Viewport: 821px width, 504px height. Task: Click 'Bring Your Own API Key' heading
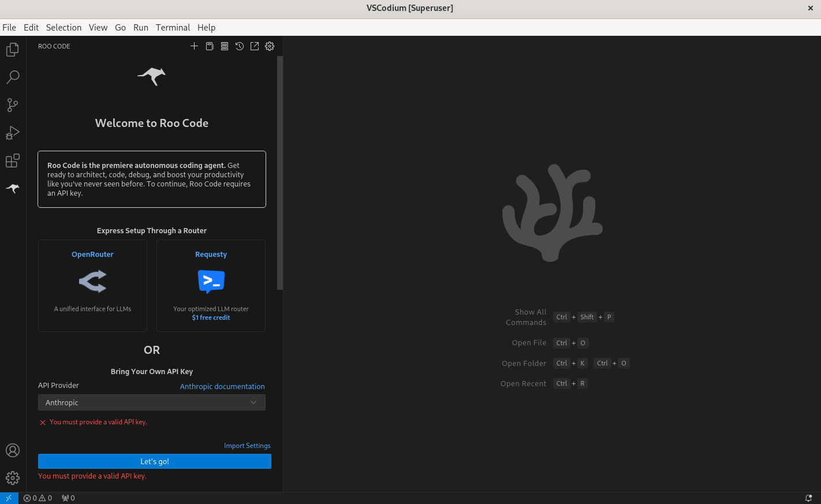pos(152,371)
